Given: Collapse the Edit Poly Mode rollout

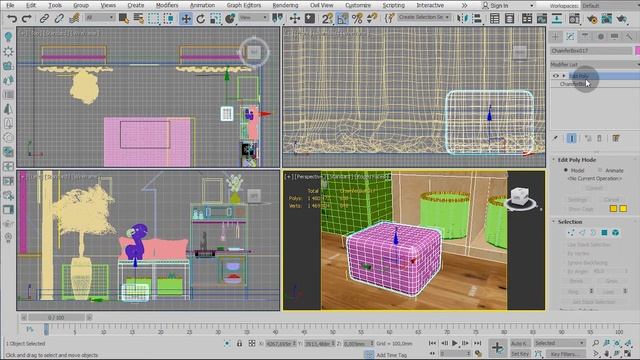Looking at the screenshot, I should 576,160.
